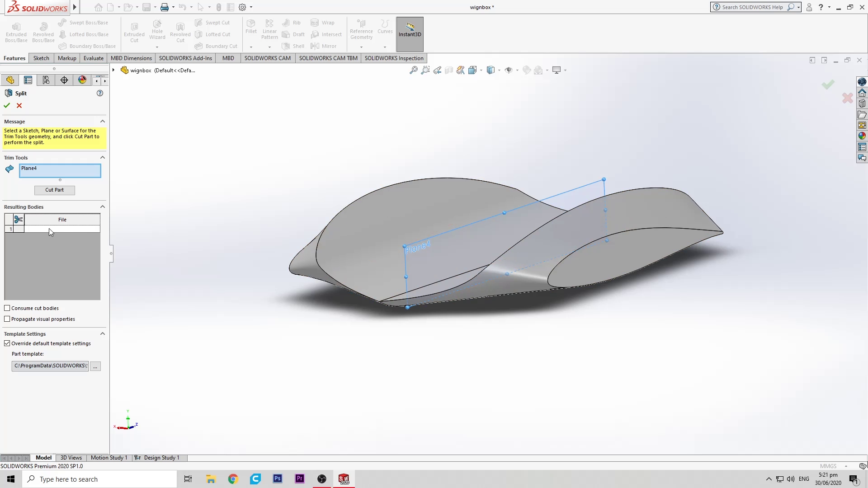Screen dimensions: 868x488
Task: Open SOLIDWORKS Resources in task pane
Action: [x=862, y=93]
